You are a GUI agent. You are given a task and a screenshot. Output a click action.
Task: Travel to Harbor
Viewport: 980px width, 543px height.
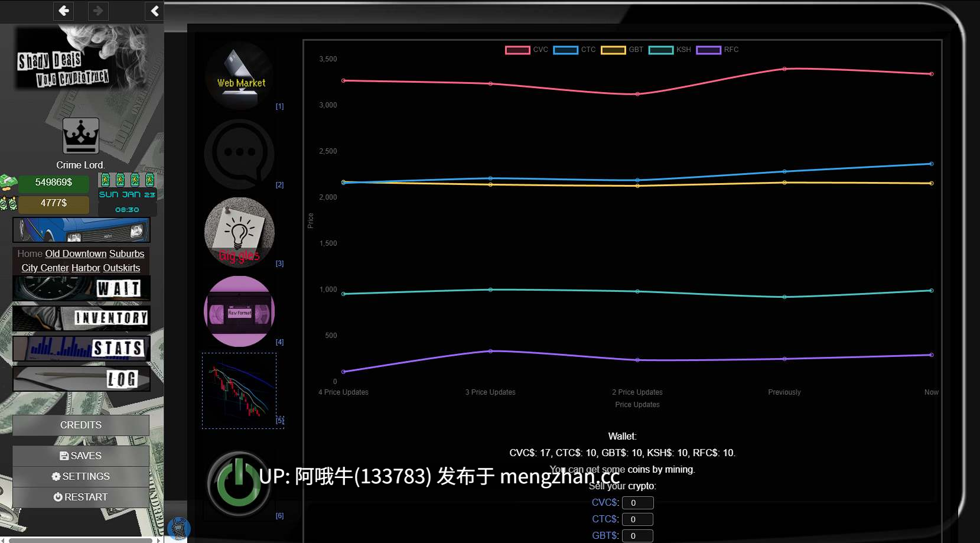point(86,268)
